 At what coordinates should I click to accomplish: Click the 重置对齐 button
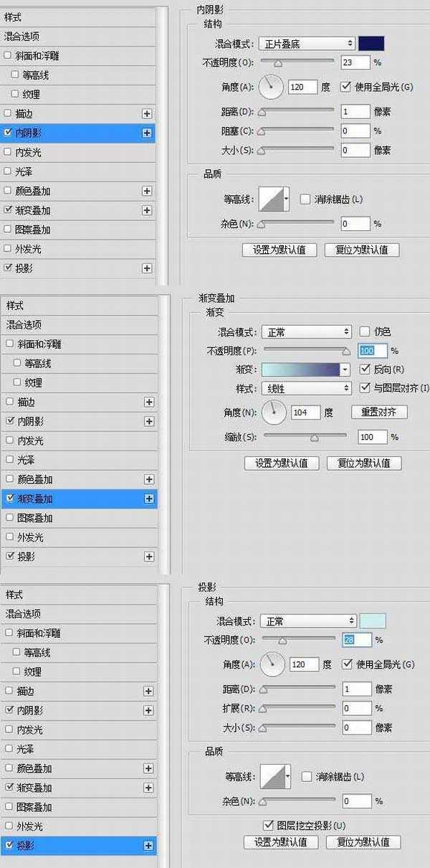click(x=379, y=412)
